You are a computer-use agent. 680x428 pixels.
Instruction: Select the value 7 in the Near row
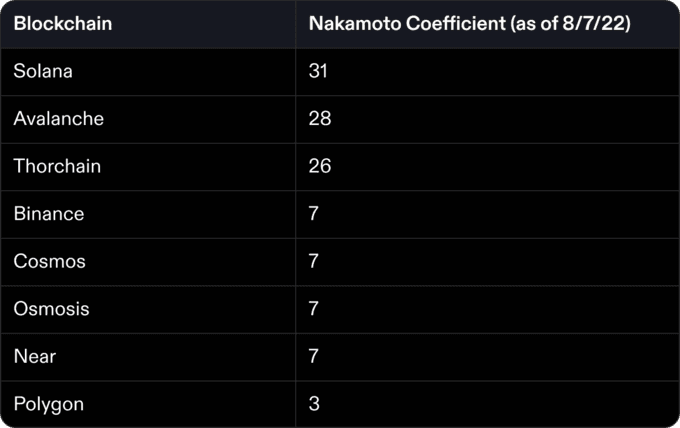(x=314, y=356)
